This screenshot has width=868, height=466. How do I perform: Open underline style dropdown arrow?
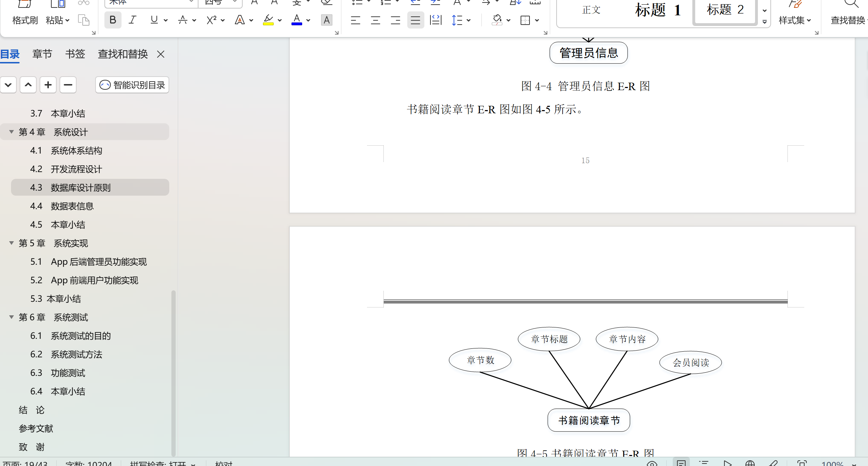[x=166, y=20]
